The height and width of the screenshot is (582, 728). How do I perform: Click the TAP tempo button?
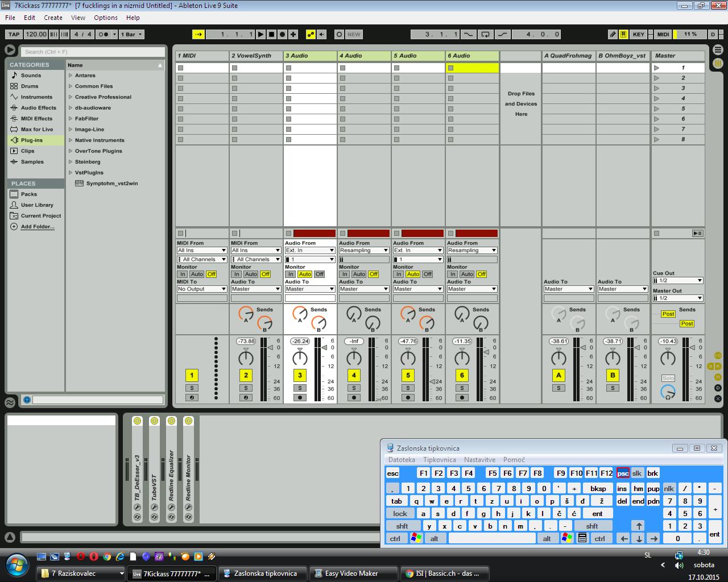tap(14, 34)
